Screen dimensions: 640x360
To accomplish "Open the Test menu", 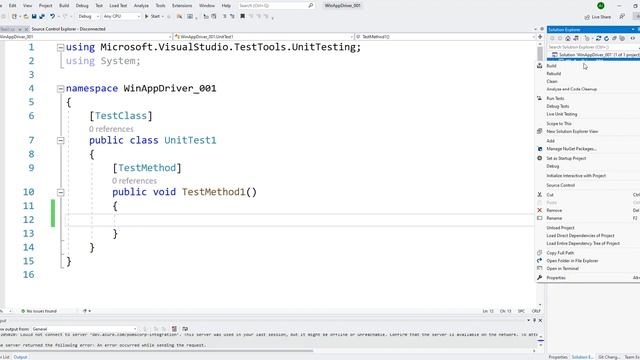I will pos(99,6).
